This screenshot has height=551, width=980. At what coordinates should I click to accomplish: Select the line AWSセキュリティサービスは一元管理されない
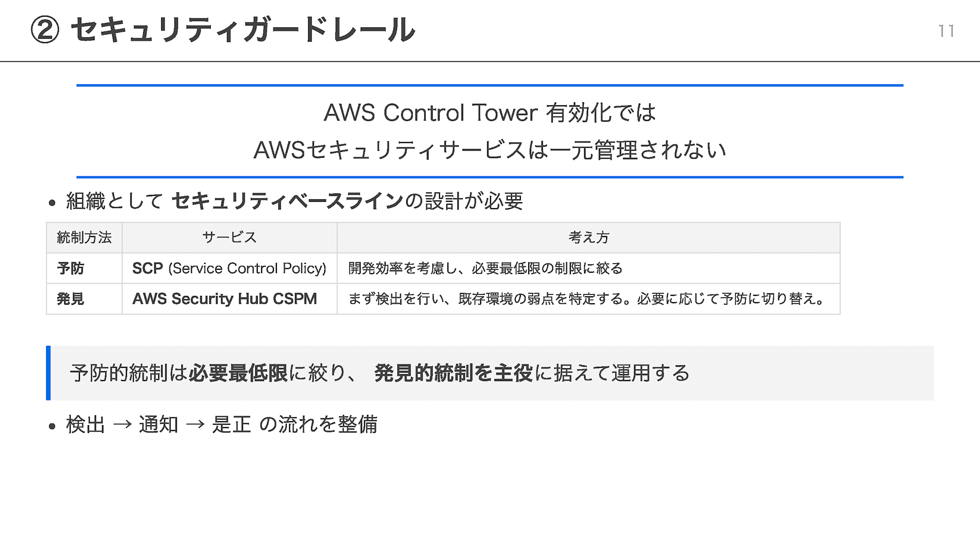[490, 150]
